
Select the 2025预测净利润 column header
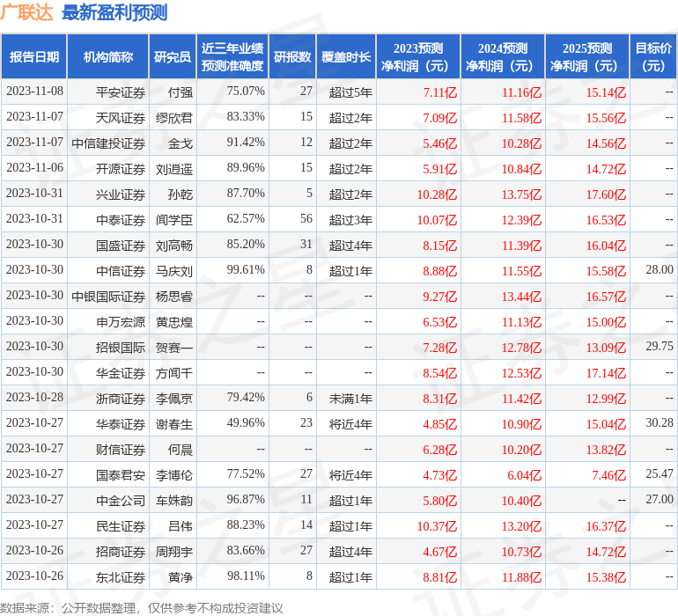click(587, 56)
